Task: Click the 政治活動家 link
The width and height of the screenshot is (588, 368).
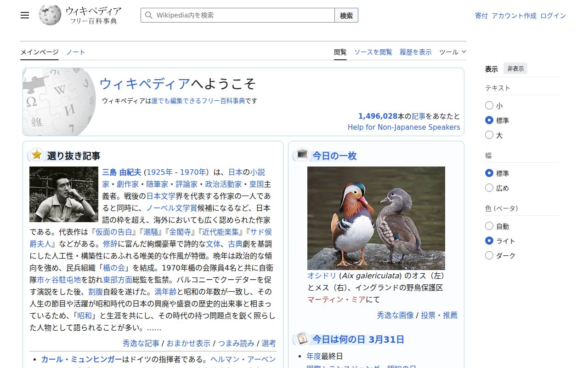Action: (x=223, y=184)
